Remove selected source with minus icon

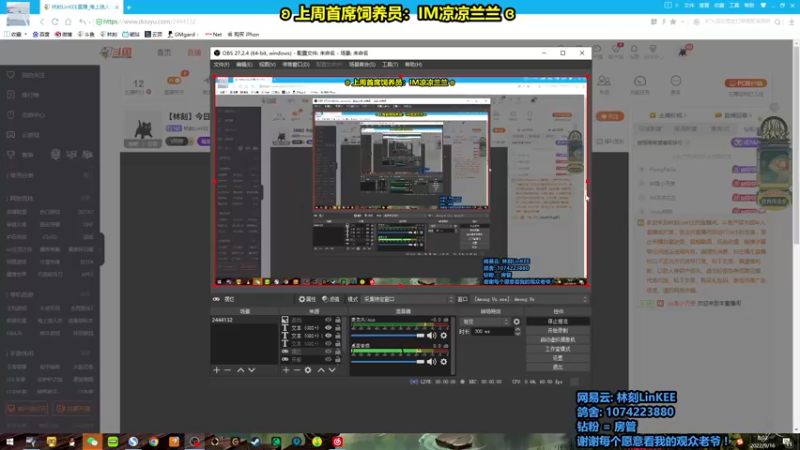pos(297,370)
